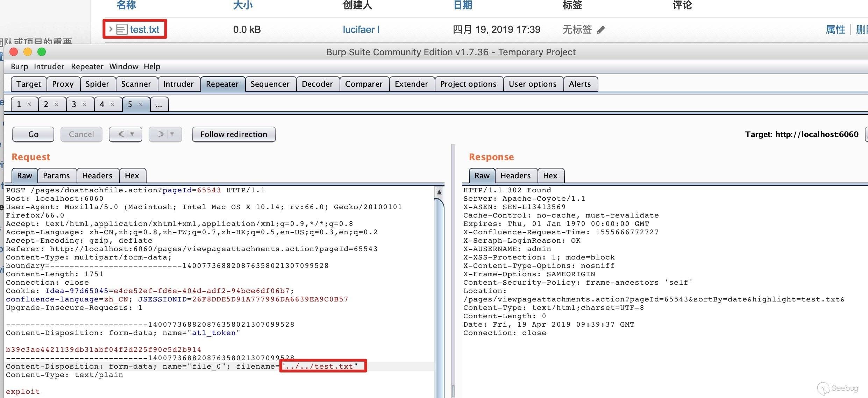The height and width of the screenshot is (398, 868).
Task: Click the green macOS zoom window button
Action: (x=42, y=52)
